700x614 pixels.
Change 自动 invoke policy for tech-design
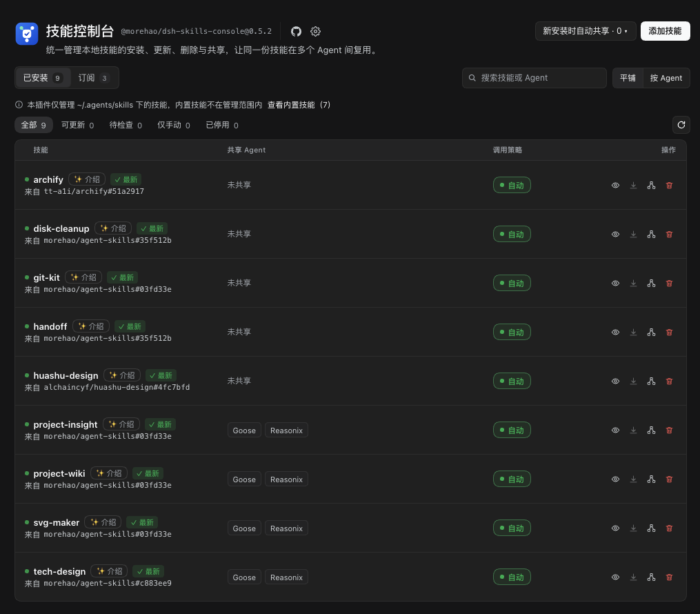(x=512, y=577)
